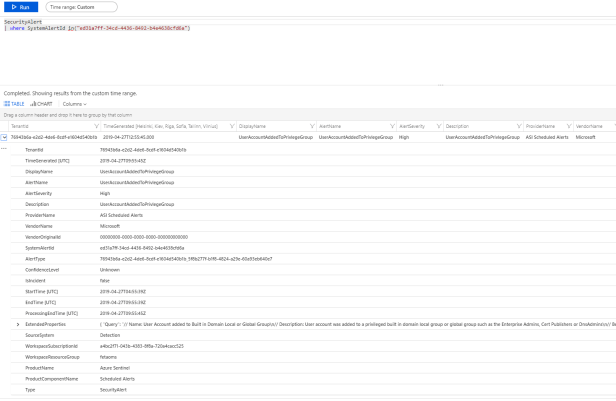Select the TimeGenerated [UTC] detail value

click(123, 161)
